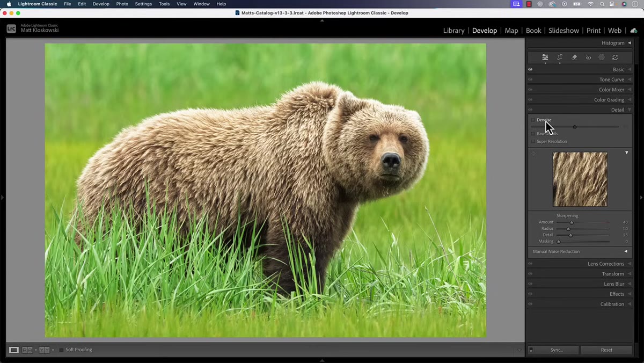The height and width of the screenshot is (363, 644).
Task: Switch to the Library module
Action: pos(453,31)
